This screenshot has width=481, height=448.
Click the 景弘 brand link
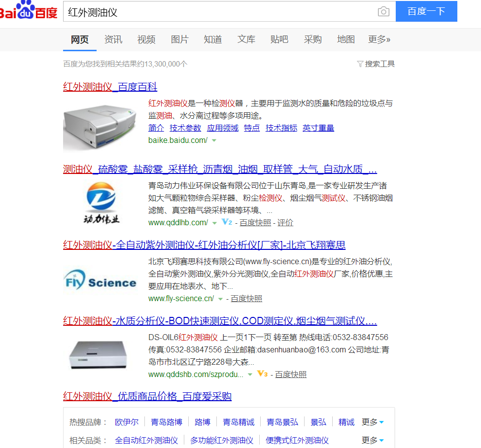(318, 422)
